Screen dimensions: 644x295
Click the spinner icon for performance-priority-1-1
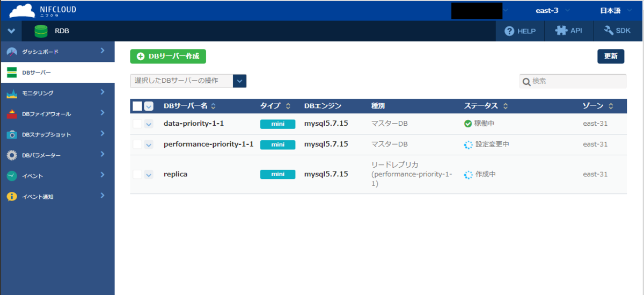tap(468, 145)
